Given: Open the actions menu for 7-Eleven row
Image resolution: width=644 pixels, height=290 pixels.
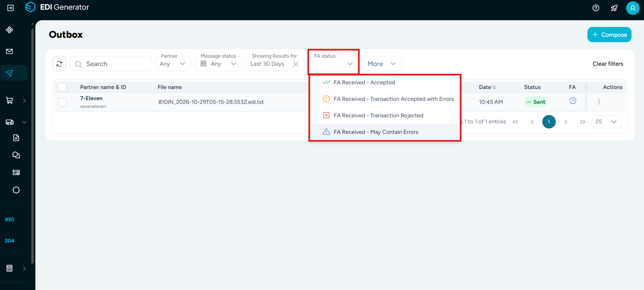Looking at the screenshot, I should 599,101.
